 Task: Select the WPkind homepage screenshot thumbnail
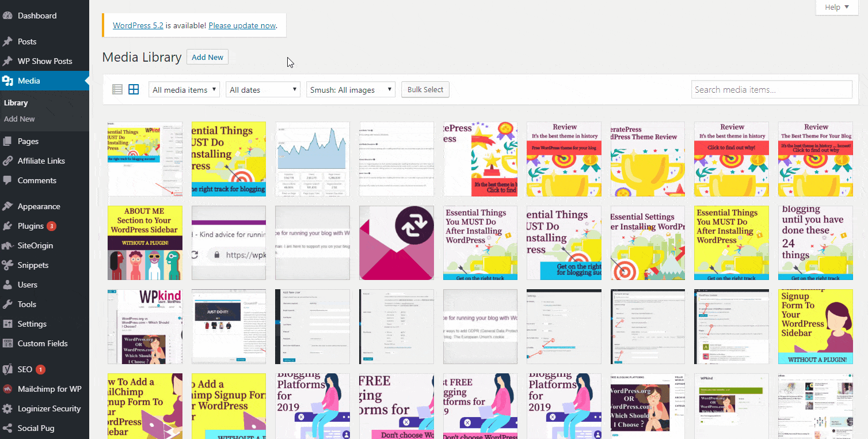point(145,327)
